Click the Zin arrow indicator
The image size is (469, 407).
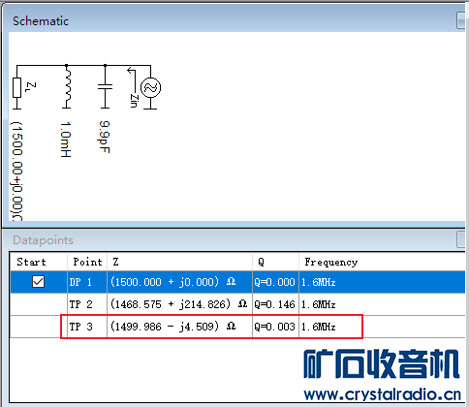(x=133, y=87)
